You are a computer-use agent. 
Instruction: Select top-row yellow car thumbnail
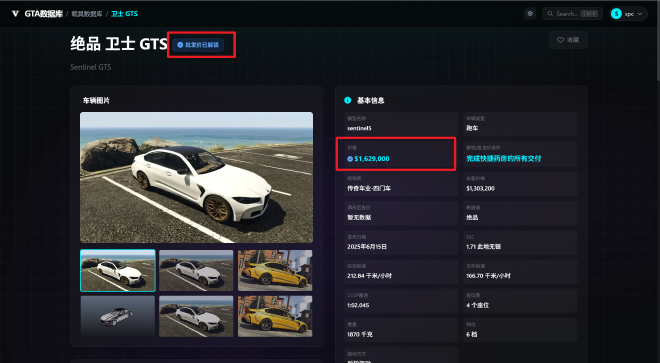(x=275, y=270)
